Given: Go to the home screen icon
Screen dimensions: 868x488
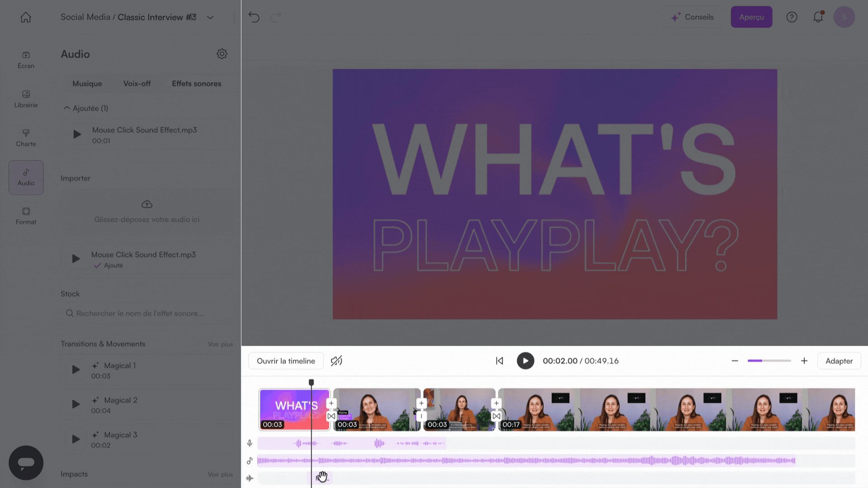Looking at the screenshot, I should point(26,17).
